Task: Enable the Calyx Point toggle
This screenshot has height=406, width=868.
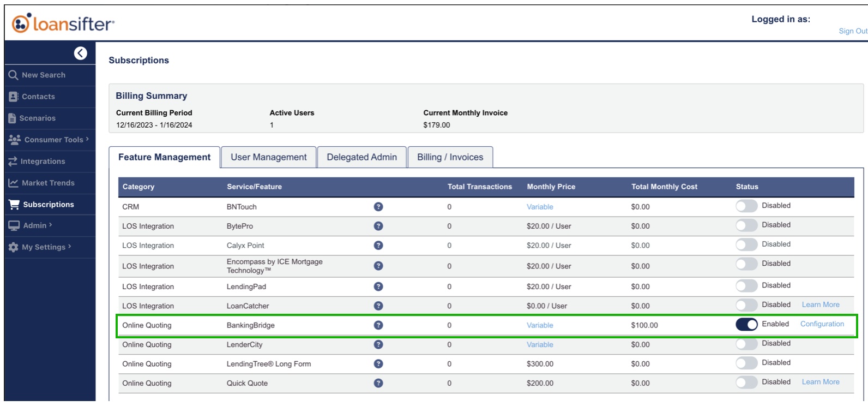Action: coord(746,244)
